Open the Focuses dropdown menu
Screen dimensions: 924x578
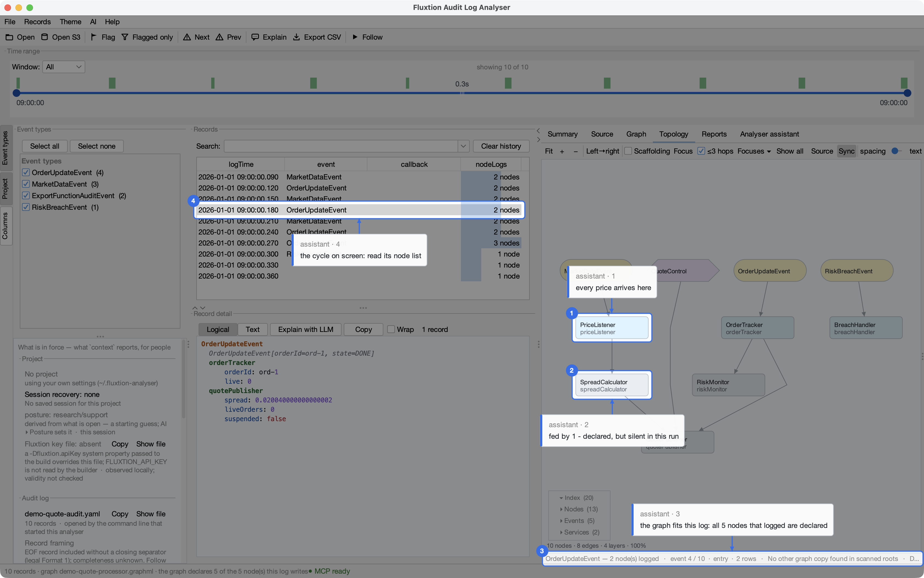(x=754, y=151)
